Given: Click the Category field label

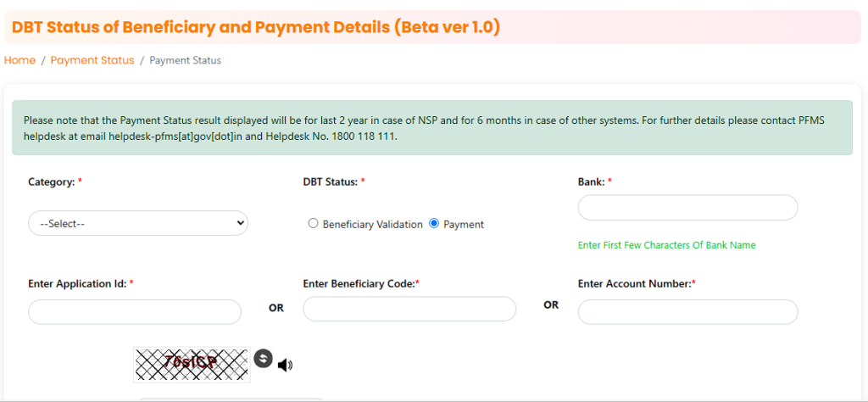Looking at the screenshot, I should pos(55,182).
